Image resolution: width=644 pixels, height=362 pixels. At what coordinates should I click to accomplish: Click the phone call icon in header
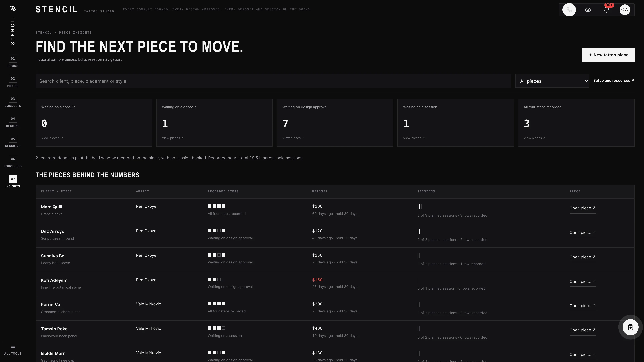[x=569, y=10]
